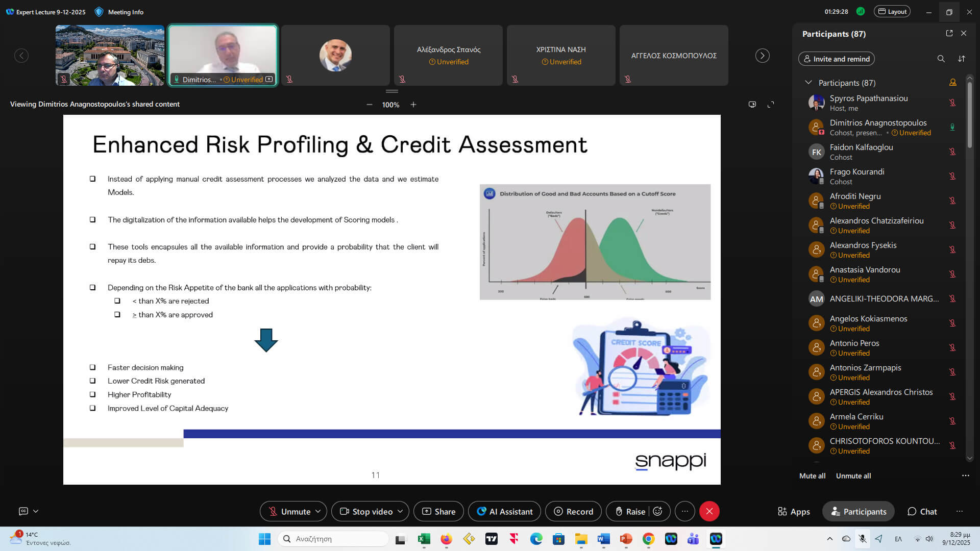
Task: Click Invite and remind button
Action: coord(836,59)
